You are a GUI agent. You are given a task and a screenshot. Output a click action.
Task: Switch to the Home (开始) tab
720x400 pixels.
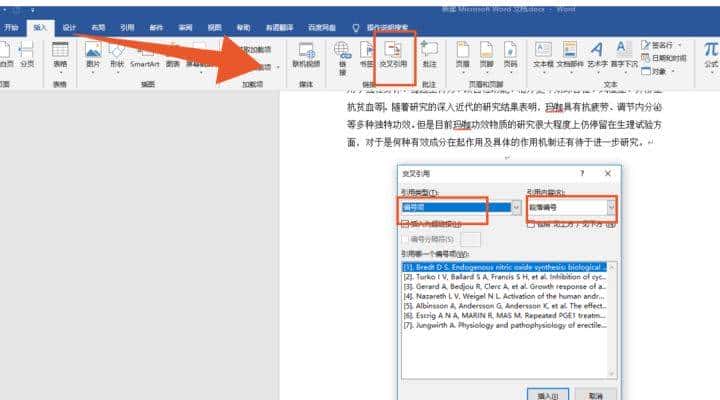[11, 28]
